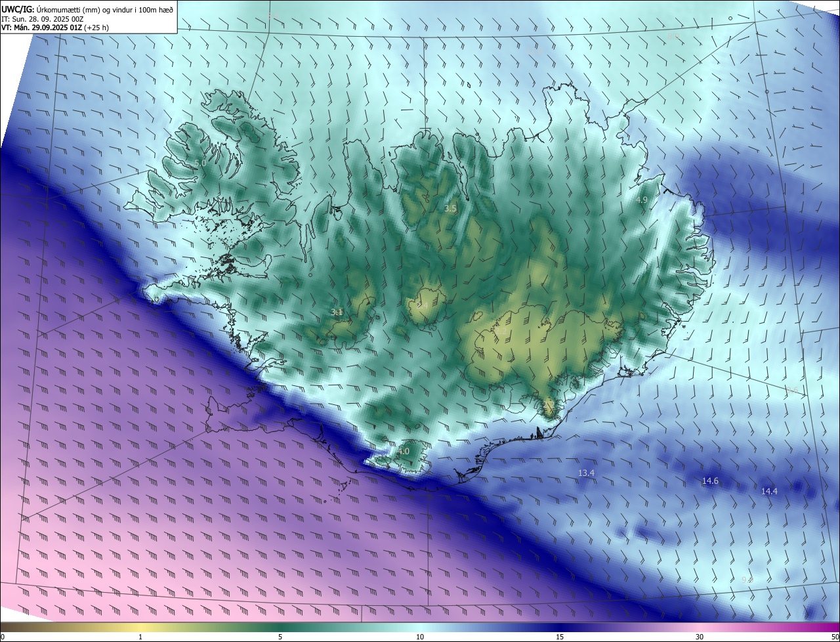
Task: Click the '14.4' value label over the sea
Action: pyautogui.click(x=769, y=491)
